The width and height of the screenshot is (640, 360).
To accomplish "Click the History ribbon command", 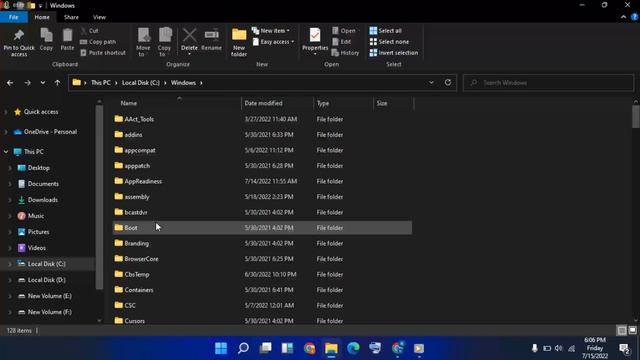I will (345, 53).
